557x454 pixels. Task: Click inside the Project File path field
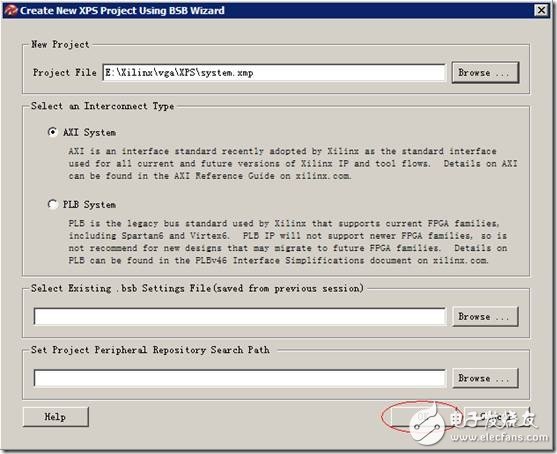pos(274,73)
